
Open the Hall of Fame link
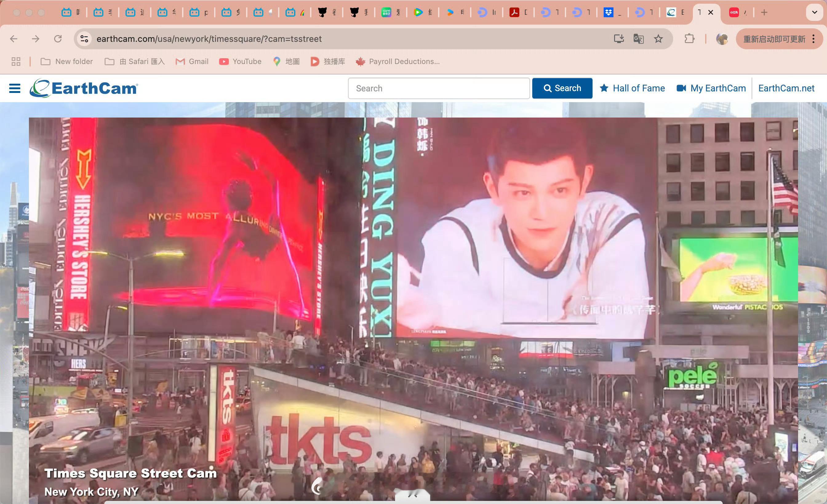click(632, 88)
